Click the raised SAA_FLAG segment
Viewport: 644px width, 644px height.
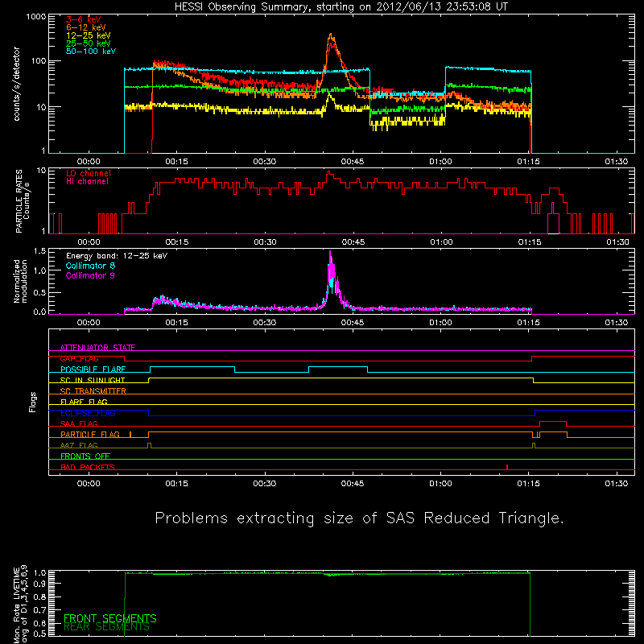pyautogui.click(x=553, y=422)
